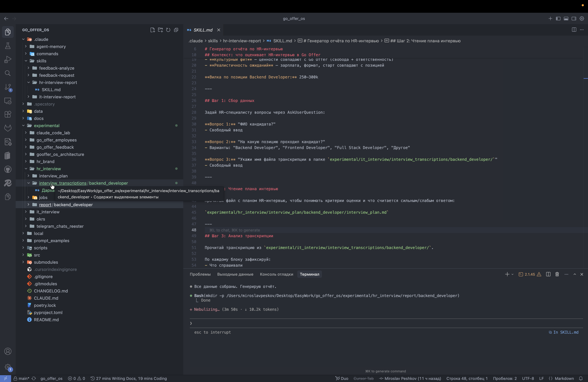Image resolution: width=588 pixels, height=382 pixels.
Task: Toggle the primary side bar visibility
Action: pyautogui.click(x=558, y=18)
